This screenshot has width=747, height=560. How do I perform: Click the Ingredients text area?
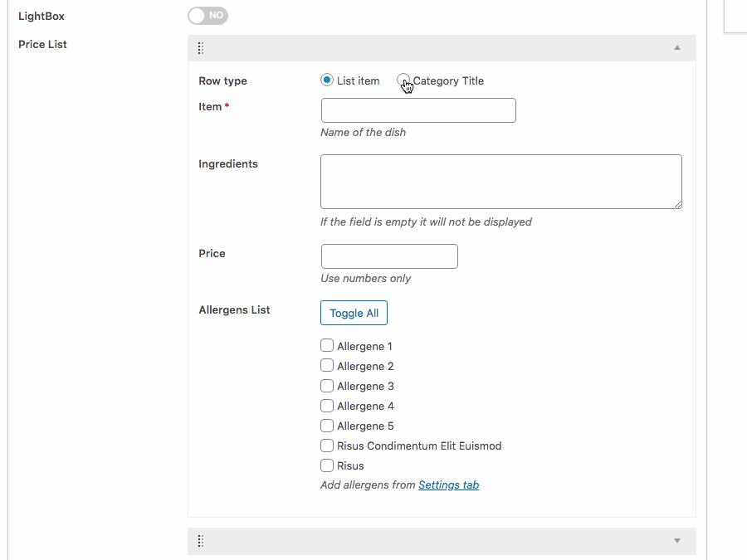(500, 181)
